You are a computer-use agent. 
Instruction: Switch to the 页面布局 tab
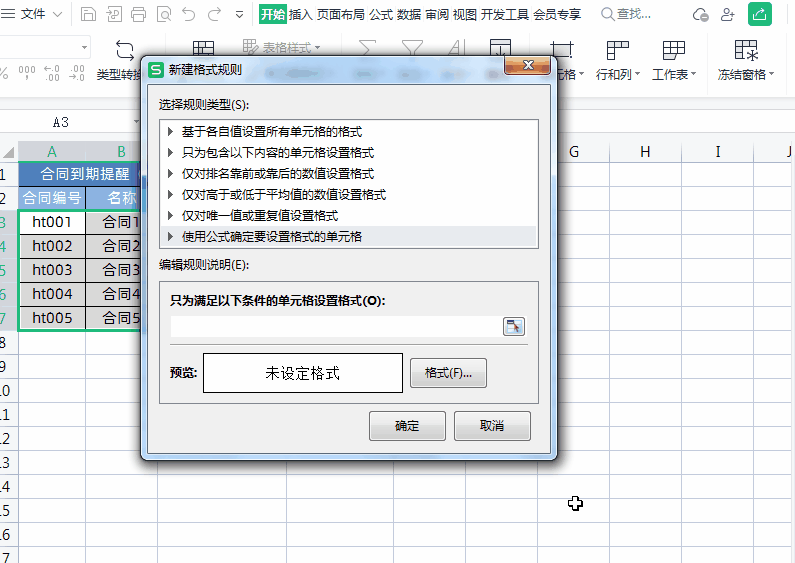coord(341,14)
